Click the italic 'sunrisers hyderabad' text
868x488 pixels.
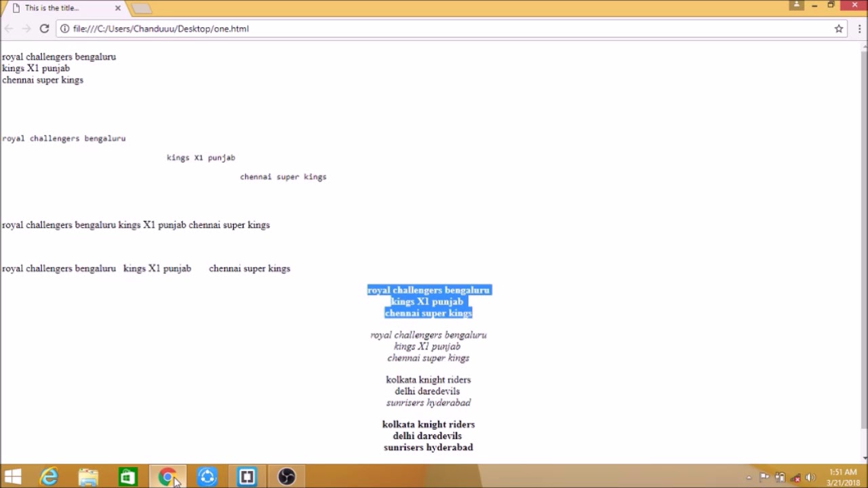429,403
